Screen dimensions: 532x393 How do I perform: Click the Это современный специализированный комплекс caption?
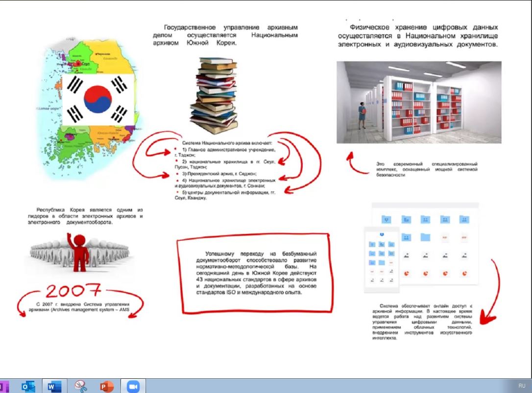[x=427, y=169]
